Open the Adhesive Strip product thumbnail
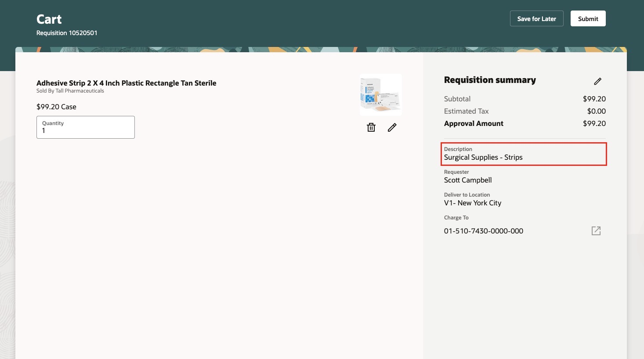Image resolution: width=644 pixels, height=359 pixels. coord(380,95)
